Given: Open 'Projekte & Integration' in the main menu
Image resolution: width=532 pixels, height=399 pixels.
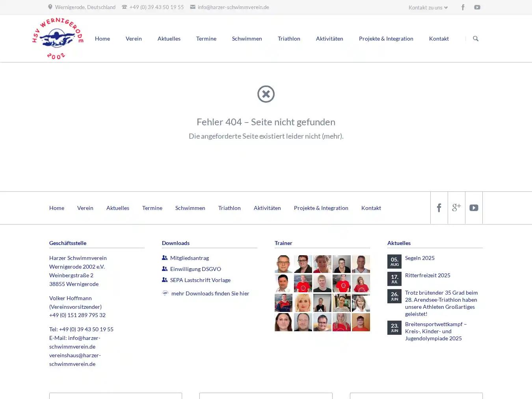Looking at the screenshot, I should pyautogui.click(x=386, y=38).
